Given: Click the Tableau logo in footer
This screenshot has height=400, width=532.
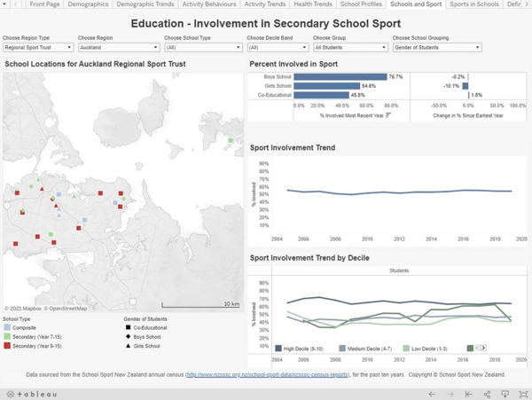Looking at the screenshot, I should (x=33, y=394).
